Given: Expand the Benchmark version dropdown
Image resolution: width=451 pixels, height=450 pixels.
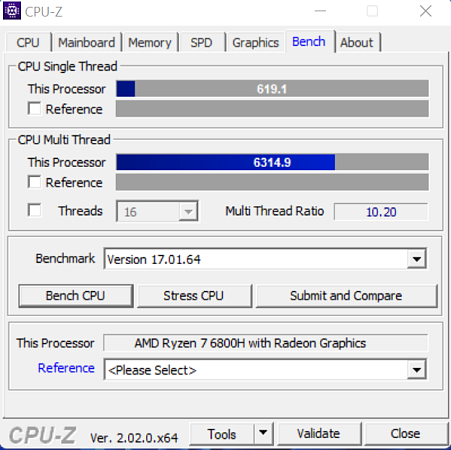Looking at the screenshot, I should click(x=417, y=259).
